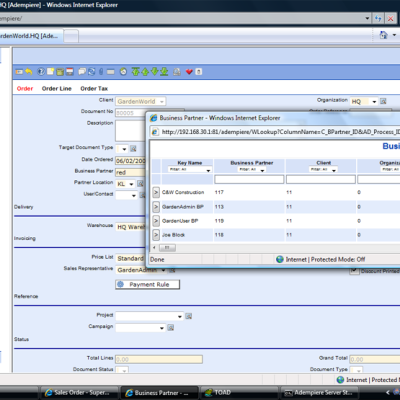Switch to the Order Tax tab

(x=94, y=88)
